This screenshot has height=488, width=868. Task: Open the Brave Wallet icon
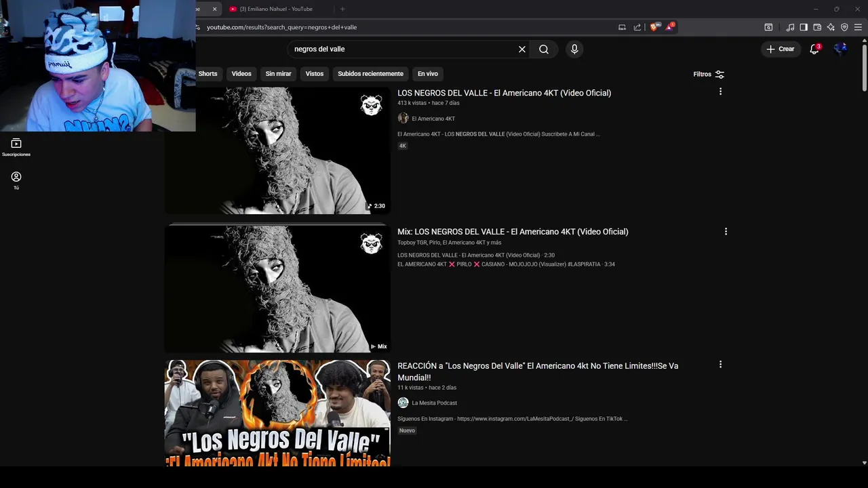(x=817, y=27)
